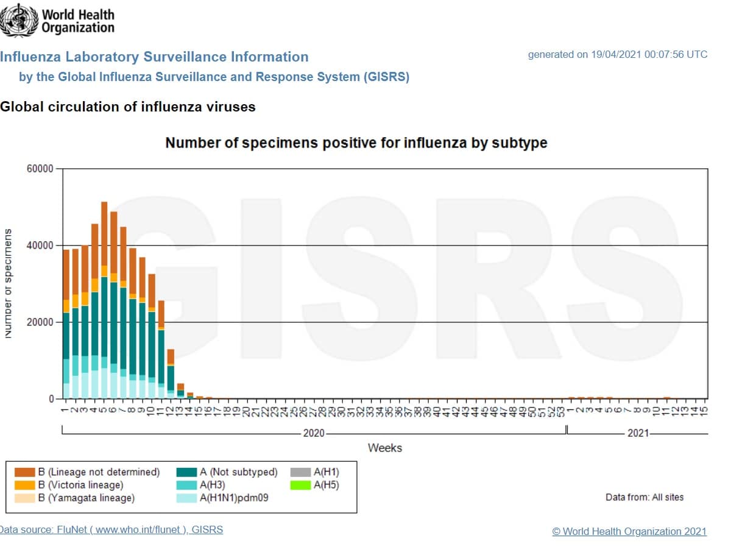Click the 'Data from: All sites' text
Viewport: 756px width, 555px height.
[644, 497]
